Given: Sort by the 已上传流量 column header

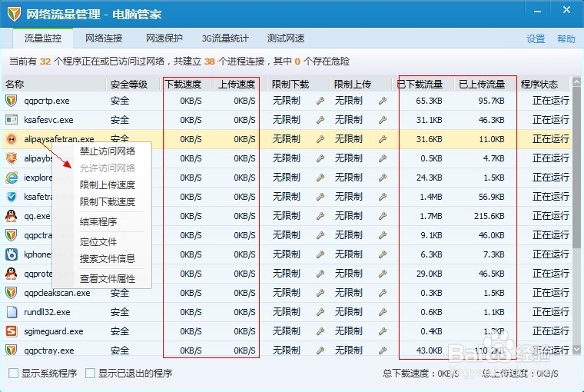Looking at the screenshot, I should [485, 85].
